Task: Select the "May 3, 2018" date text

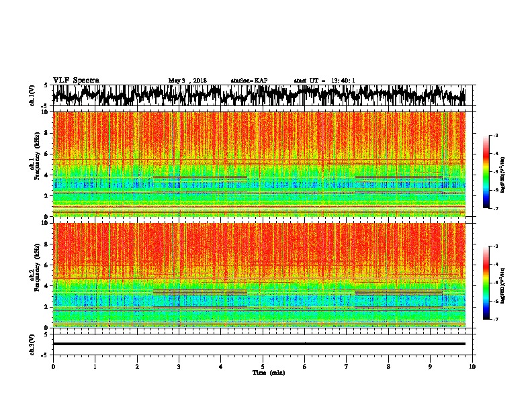Action: pos(187,81)
